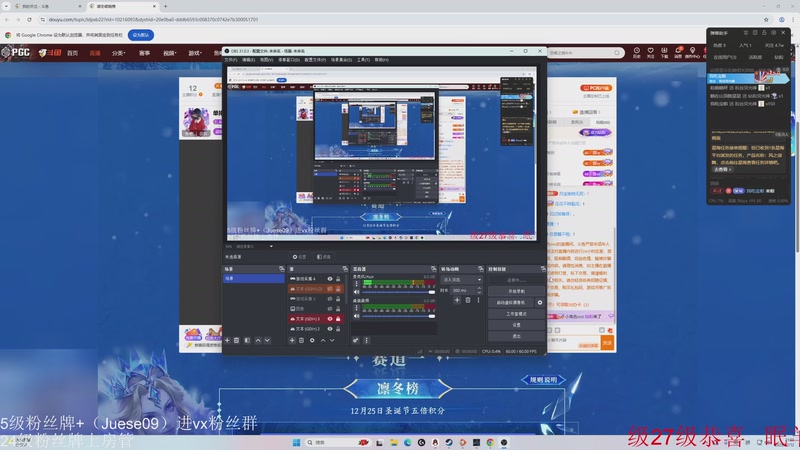The width and height of the screenshot is (800, 450).
Task: Increase transition duration with up arrow
Action: (x=479, y=288)
